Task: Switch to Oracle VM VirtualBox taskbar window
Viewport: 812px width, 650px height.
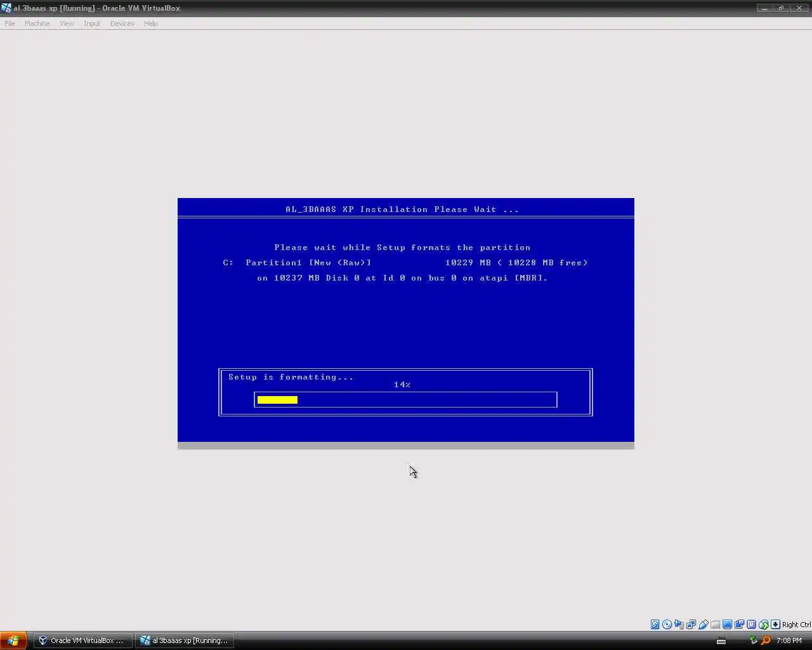Action: [82, 640]
